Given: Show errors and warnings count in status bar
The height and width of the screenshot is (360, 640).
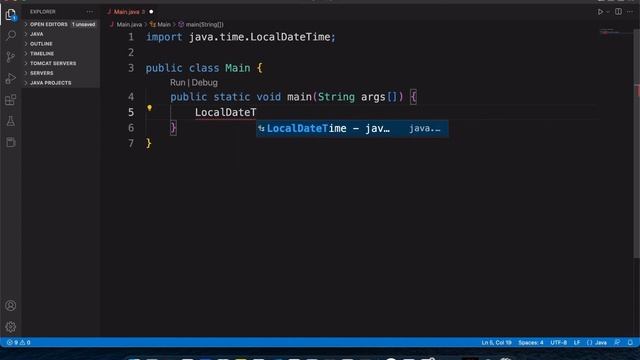Looking at the screenshot, I should coord(18,342).
